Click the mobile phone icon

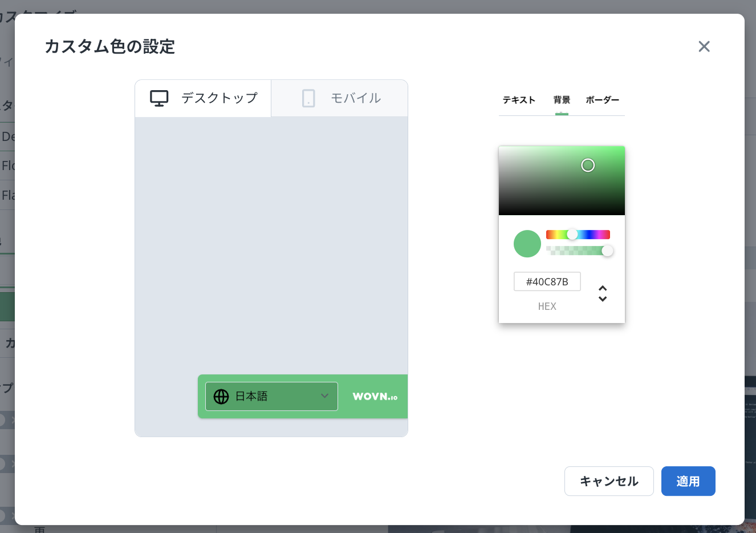point(308,98)
